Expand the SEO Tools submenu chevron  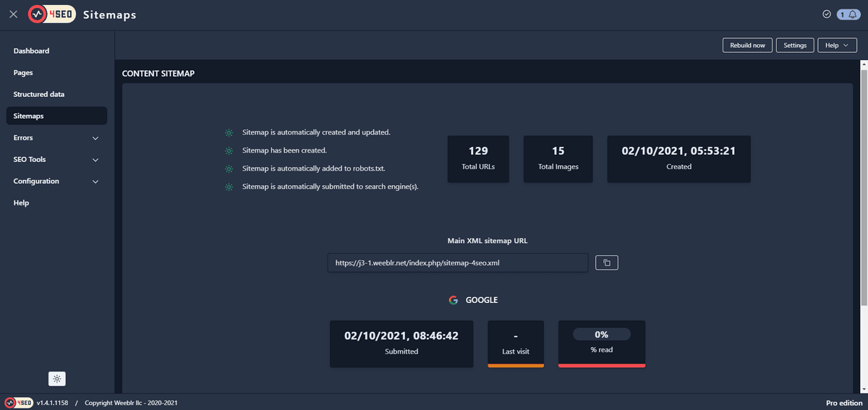coord(95,160)
